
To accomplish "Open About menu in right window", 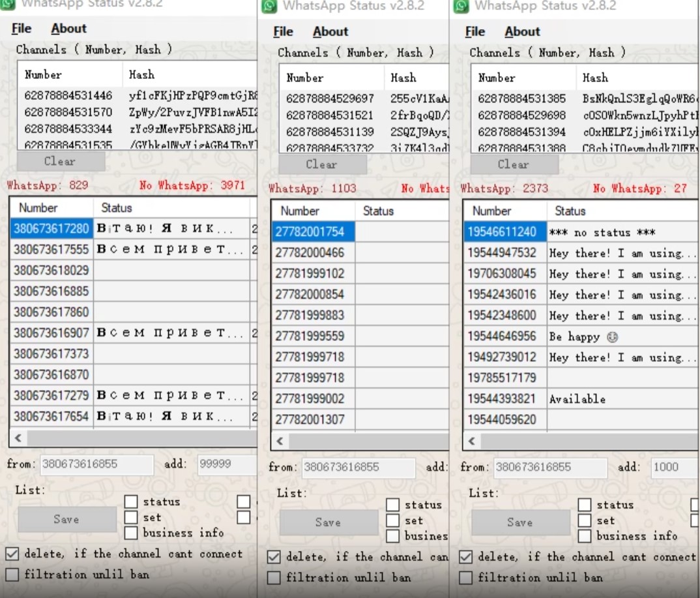I will [522, 32].
